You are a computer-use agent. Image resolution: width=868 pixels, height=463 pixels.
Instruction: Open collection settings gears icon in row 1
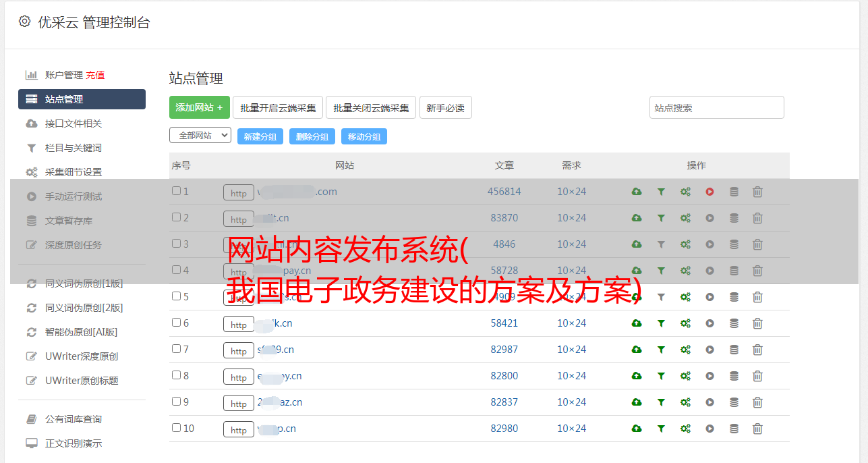[x=685, y=192]
